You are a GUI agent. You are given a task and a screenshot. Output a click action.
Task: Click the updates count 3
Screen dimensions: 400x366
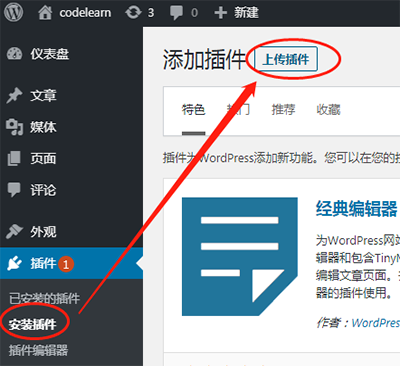point(151,13)
